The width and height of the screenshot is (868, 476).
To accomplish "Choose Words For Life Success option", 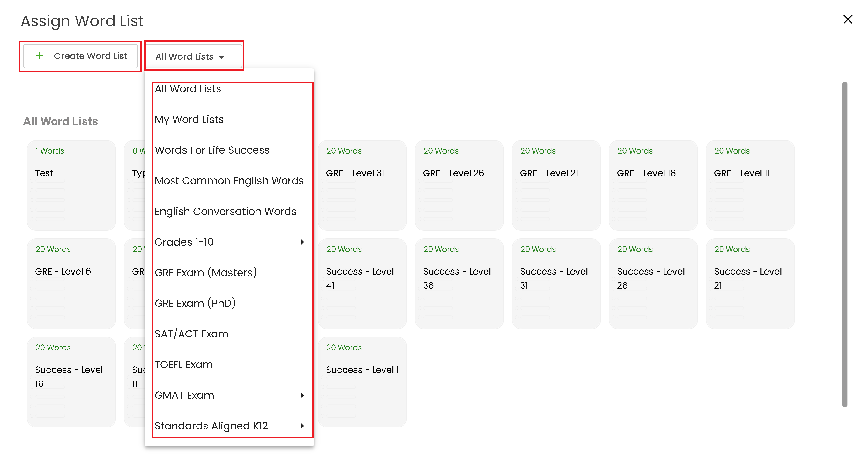I will coord(212,150).
